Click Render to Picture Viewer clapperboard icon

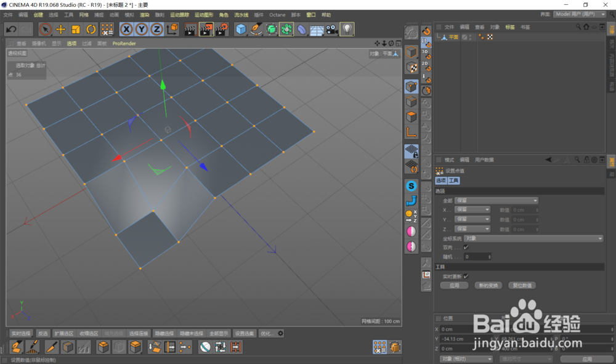(206, 30)
